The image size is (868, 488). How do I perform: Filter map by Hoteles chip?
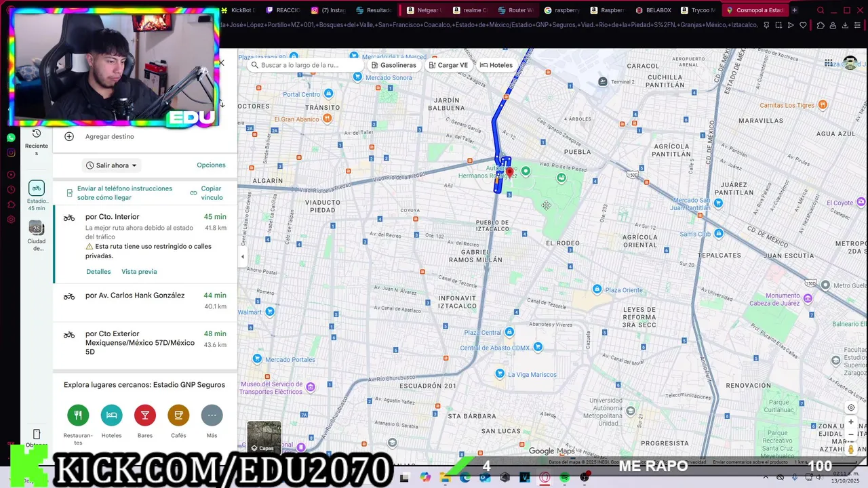coord(496,65)
